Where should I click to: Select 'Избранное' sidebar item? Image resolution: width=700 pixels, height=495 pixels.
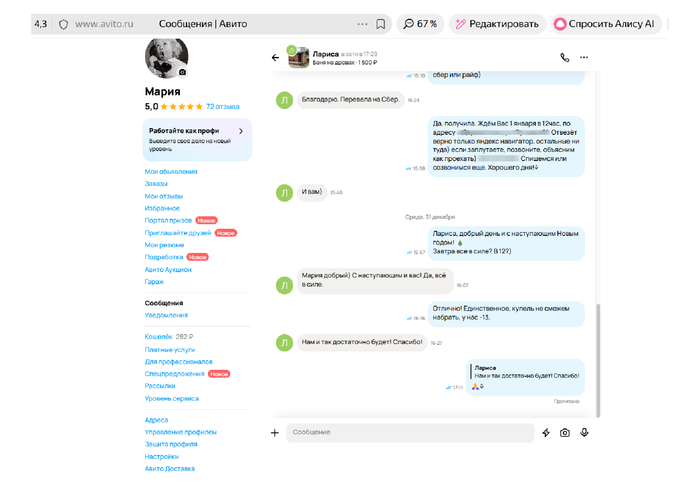pyautogui.click(x=161, y=208)
